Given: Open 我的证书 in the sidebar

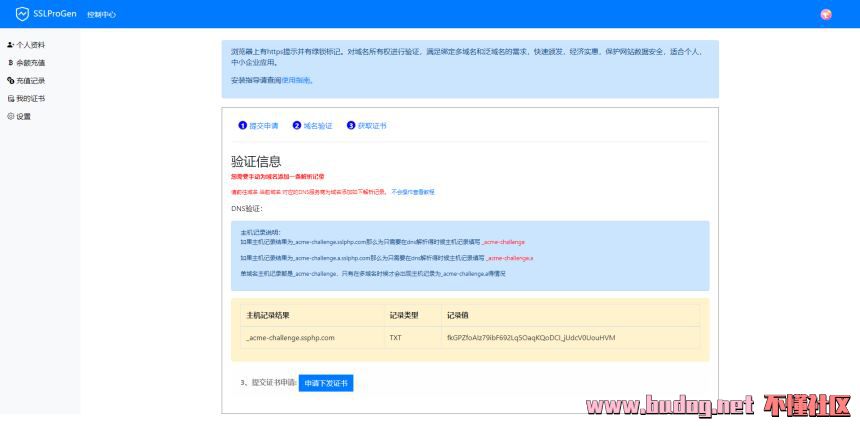Looking at the screenshot, I should pos(26,99).
